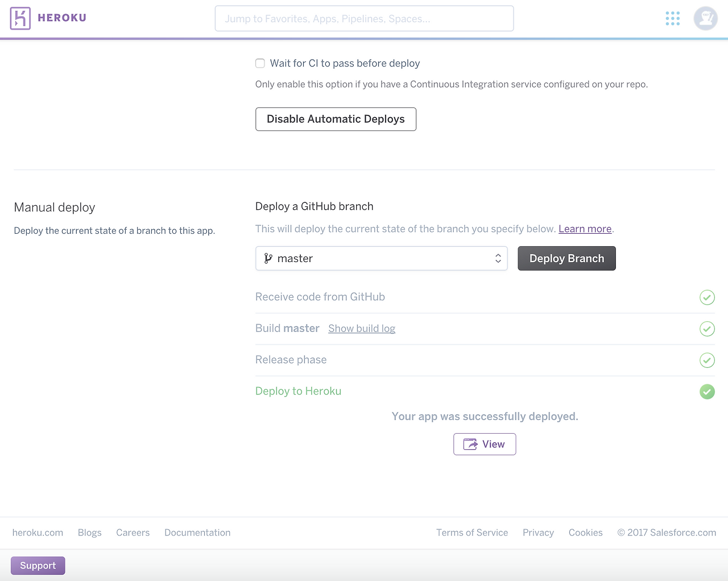The width and height of the screenshot is (728, 581).
Task: Click the Receive code from GitHub checkmark
Action: click(x=707, y=297)
